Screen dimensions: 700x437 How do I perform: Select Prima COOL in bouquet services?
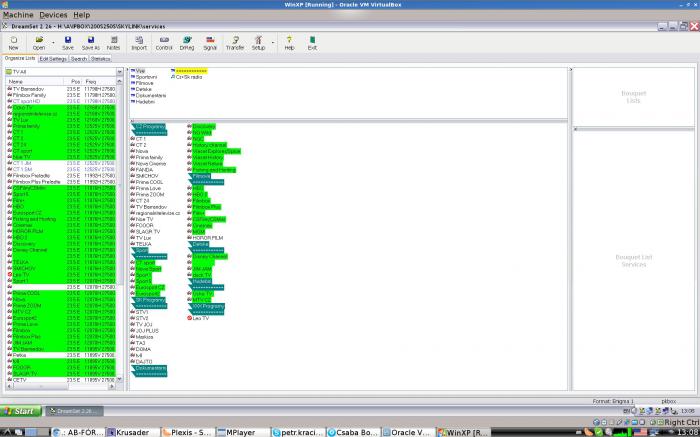pos(149,182)
